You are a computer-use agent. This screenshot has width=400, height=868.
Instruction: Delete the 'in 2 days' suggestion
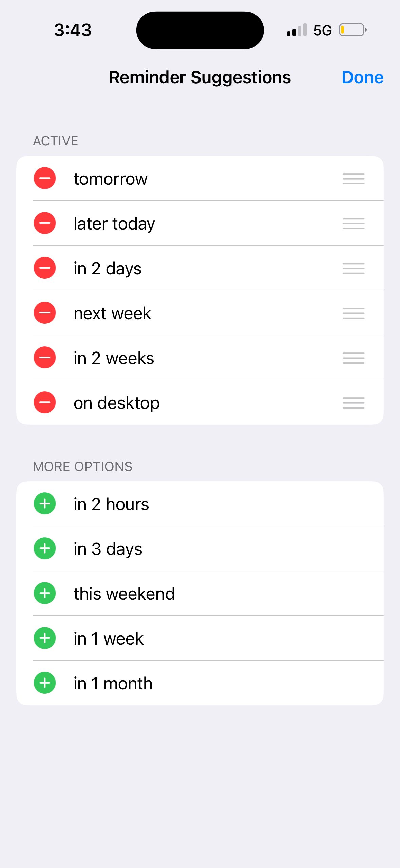(45, 268)
